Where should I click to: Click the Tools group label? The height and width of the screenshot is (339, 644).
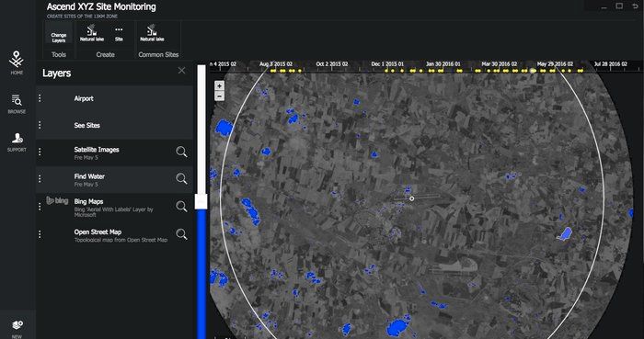click(x=59, y=54)
